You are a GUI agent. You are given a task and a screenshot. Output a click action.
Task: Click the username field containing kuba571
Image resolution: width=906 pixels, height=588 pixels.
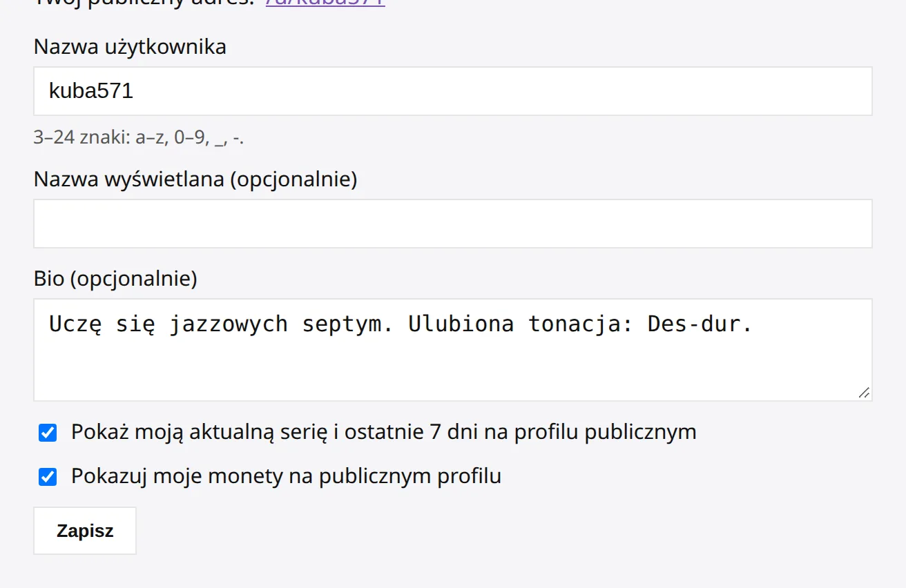[453, 91]
